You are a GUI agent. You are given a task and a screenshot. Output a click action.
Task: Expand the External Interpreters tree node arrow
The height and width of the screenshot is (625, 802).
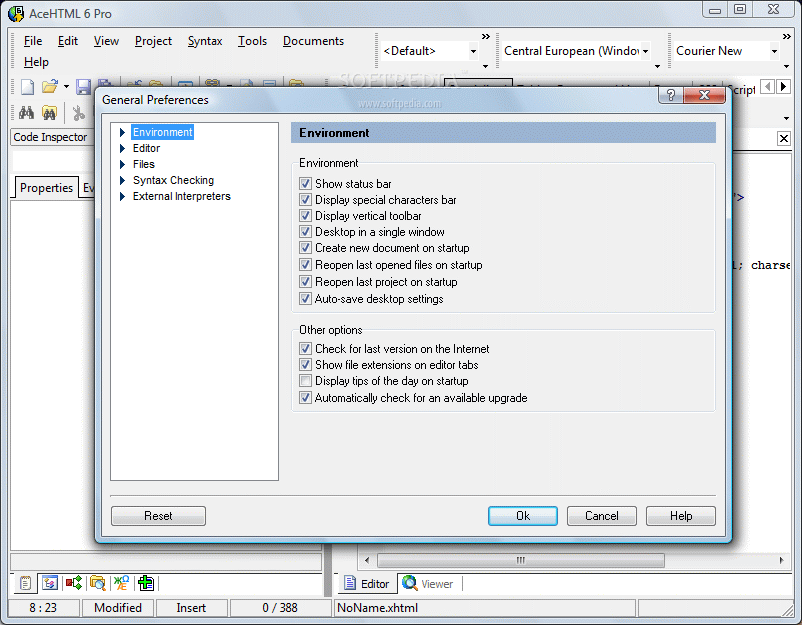coord(122,196)
